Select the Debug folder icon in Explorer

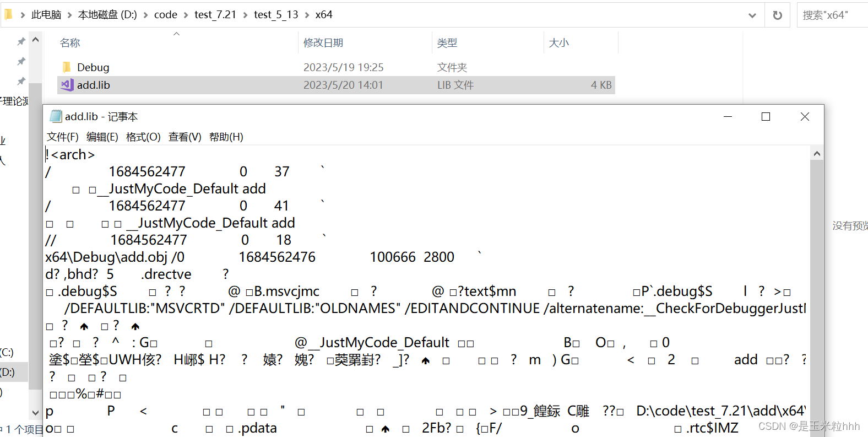tap(67, 67)
